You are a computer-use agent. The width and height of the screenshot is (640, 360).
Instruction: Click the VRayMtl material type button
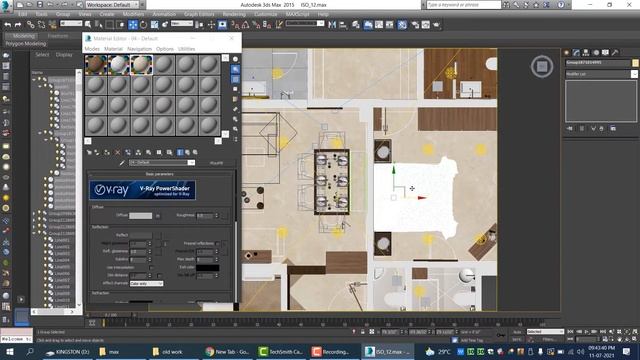coord(216,163)
